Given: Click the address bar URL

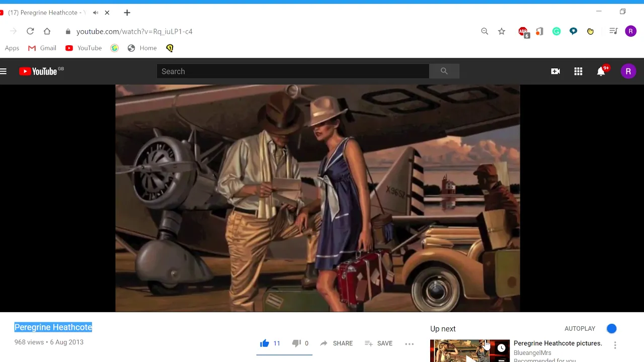Looking at the screenshot, I should coord(134,31).
